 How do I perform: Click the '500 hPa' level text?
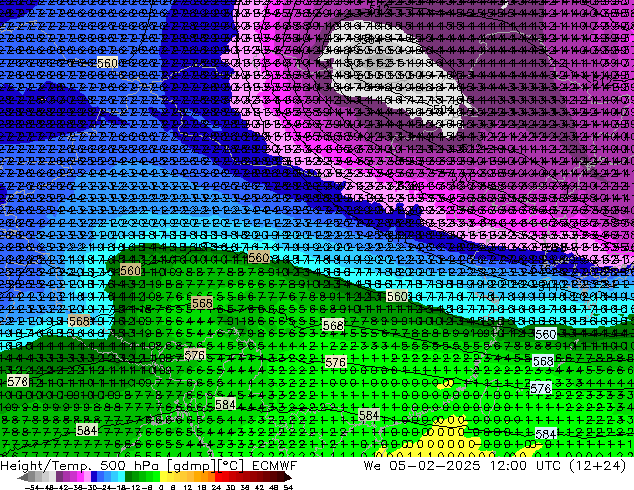(128, 465)
